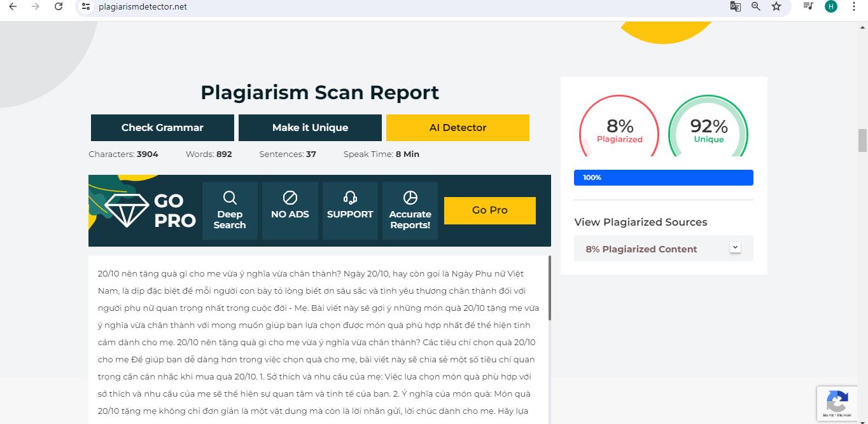The image size is (868, 424).
Task: Reload the page with refresh icon
Action: click(59, 6)
